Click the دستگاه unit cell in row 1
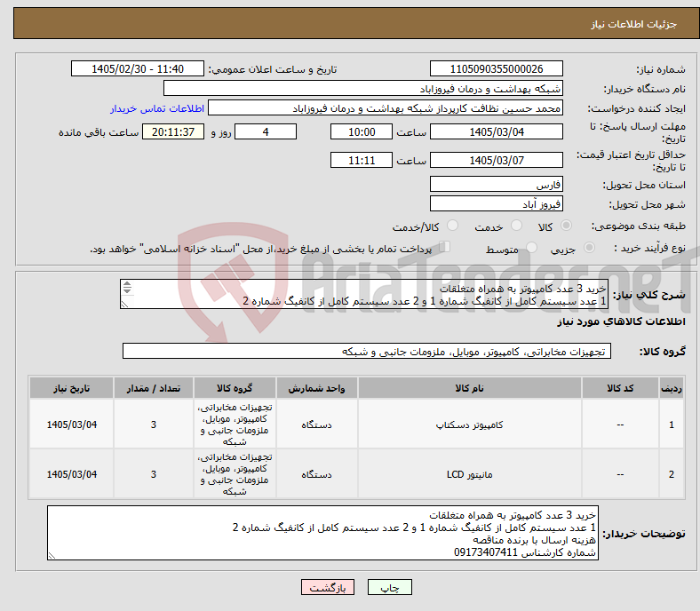Image resolution: width=700 pixels, height=611 pixels. 316,425
